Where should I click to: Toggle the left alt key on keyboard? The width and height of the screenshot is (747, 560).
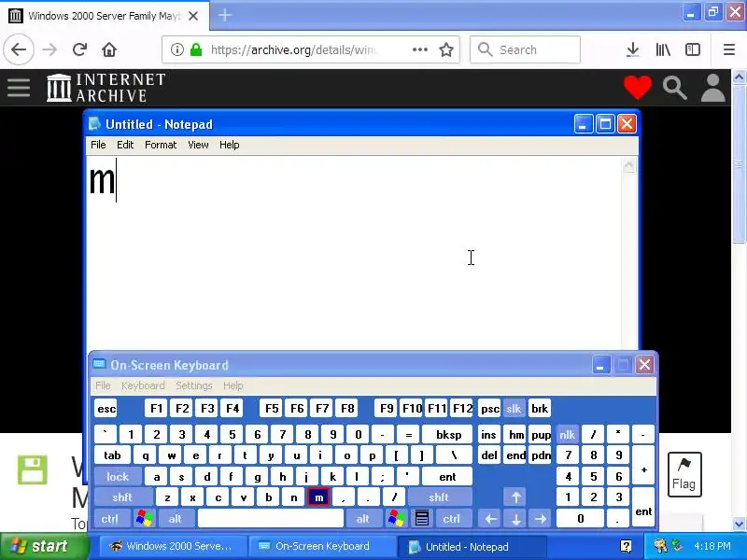[x=176, y=518]
